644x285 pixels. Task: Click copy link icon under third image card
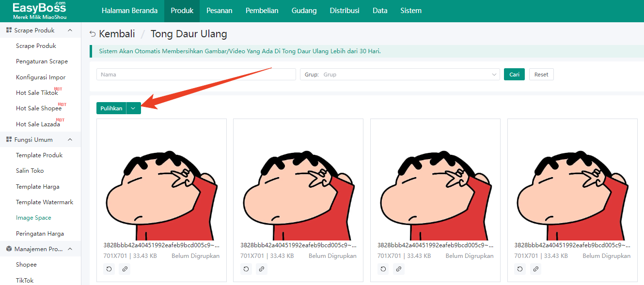(399, 269)
